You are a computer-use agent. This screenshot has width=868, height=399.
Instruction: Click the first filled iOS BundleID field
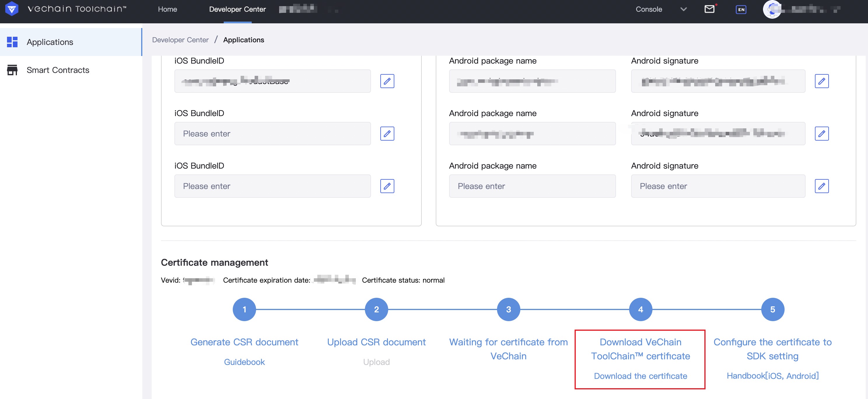[x=273, y=81]
